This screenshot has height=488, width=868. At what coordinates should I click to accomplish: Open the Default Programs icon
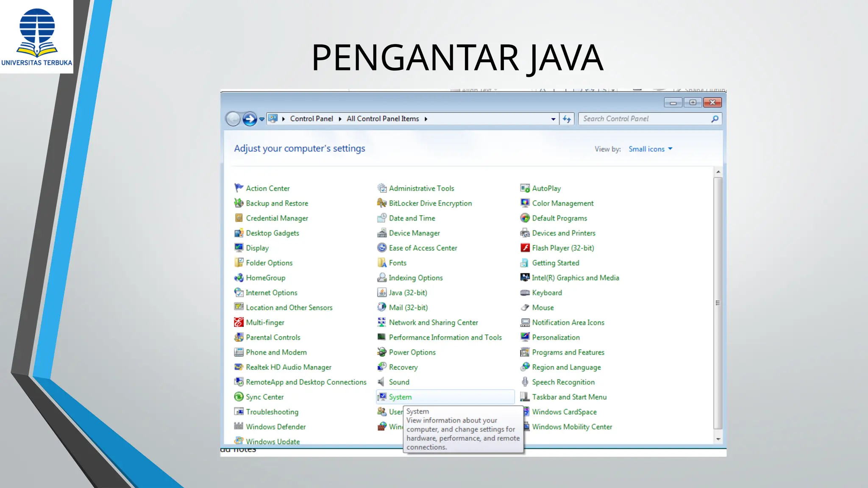coord(525,218)
